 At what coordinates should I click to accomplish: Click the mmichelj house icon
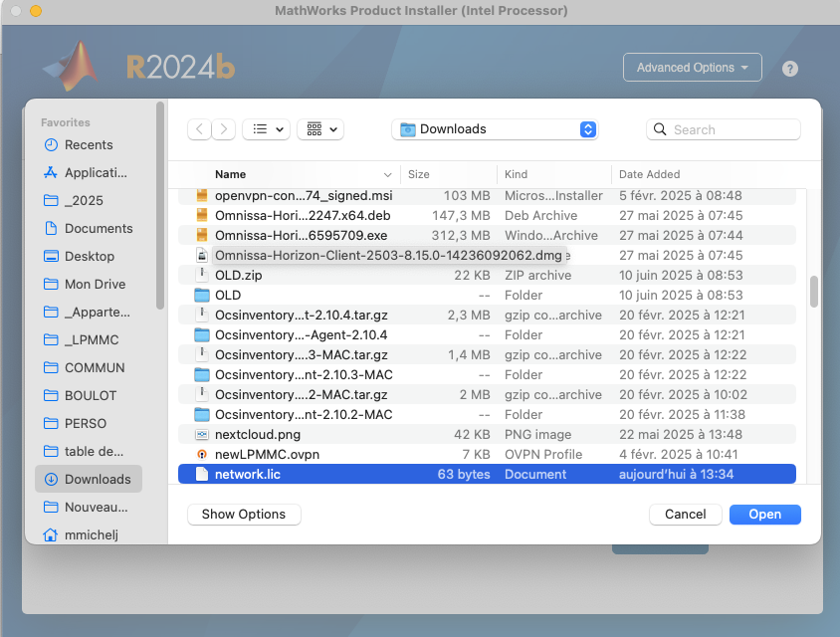click(x=51, y=534)
